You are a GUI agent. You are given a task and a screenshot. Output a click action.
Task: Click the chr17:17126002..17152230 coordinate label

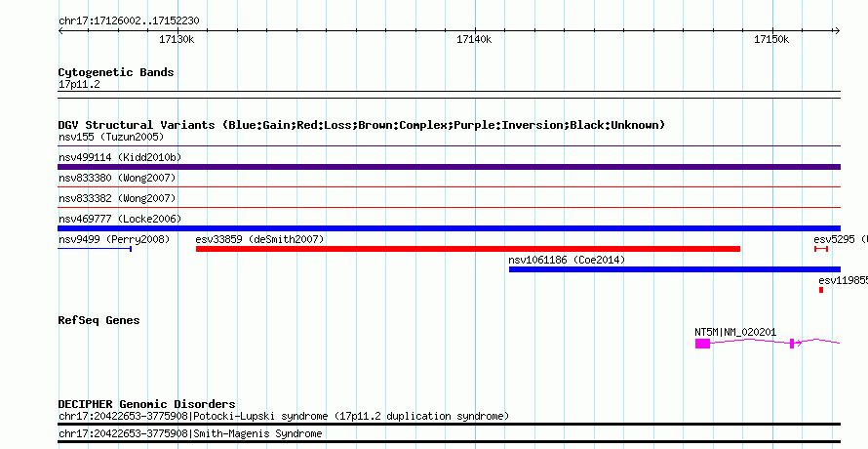129,21
